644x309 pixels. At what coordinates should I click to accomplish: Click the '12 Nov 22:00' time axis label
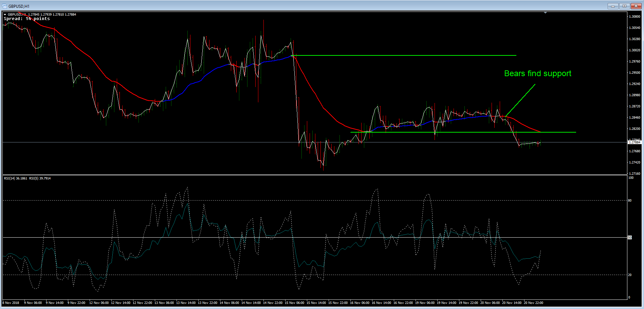(x=142, y=303)
